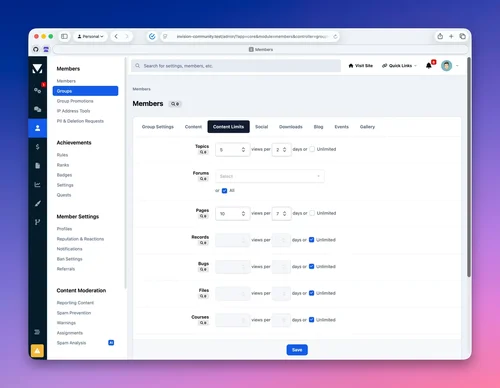Open the Customization paintbrush icon
The height and width of the screenshot is (388, 500).
point(37,203)
